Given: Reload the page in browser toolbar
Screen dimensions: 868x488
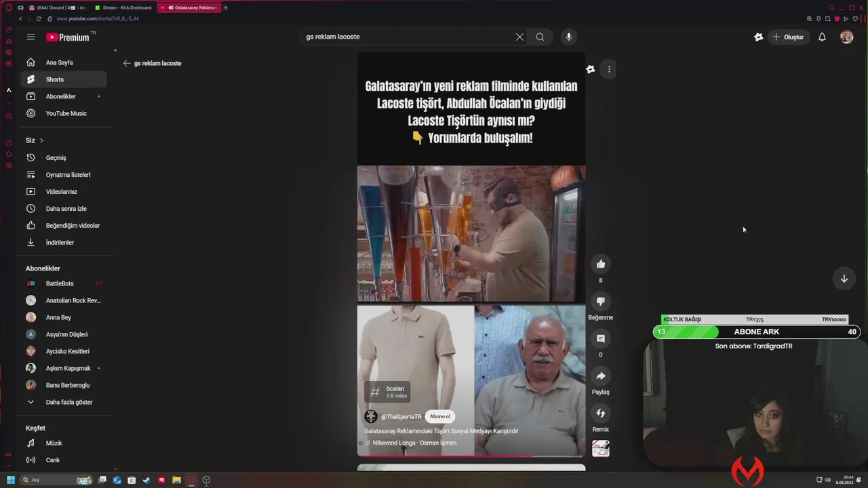Looking at the screenshot, I should pos(39,19).
